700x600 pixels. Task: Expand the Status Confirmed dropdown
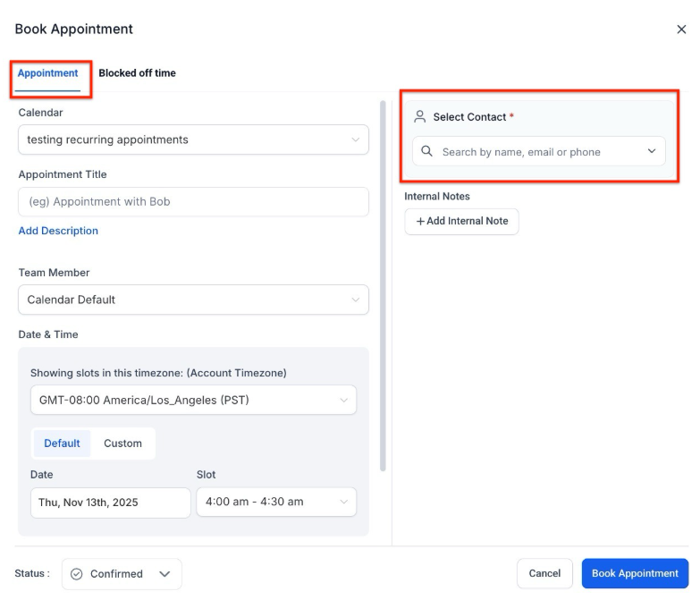[164, 574]
